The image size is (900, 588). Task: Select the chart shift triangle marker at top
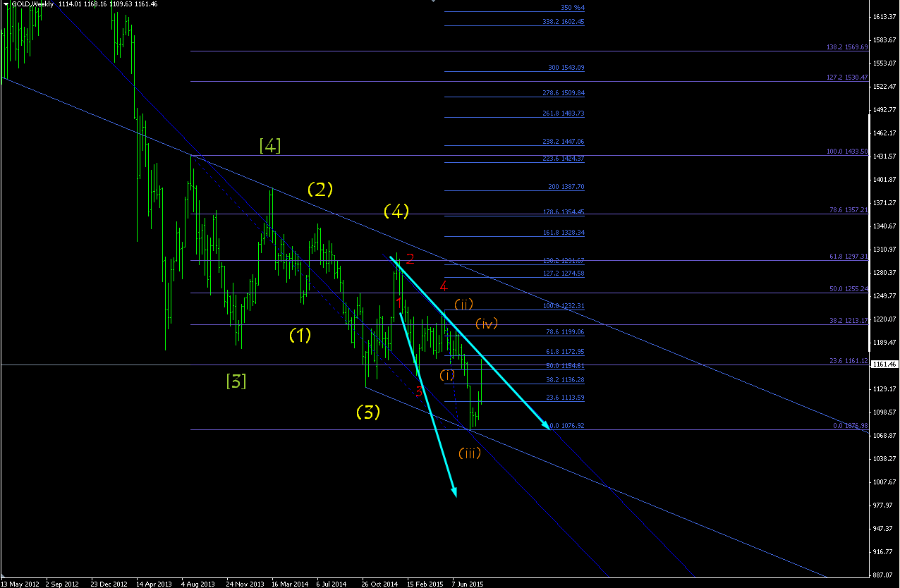coord(434,1)
